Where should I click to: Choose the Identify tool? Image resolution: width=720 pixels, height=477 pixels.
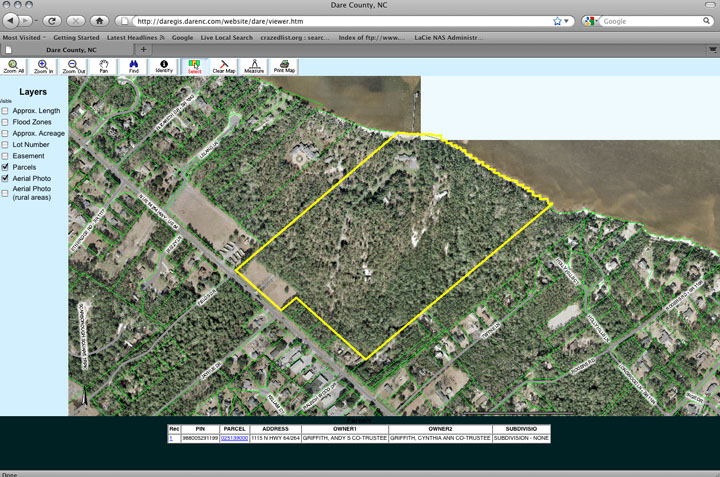[164, 67]
